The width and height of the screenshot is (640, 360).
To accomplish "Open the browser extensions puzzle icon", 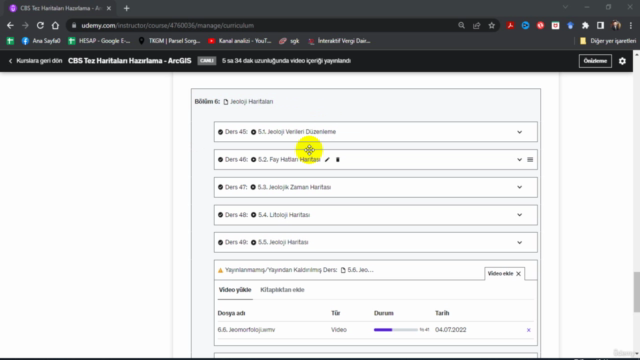I will pos(585,25).
